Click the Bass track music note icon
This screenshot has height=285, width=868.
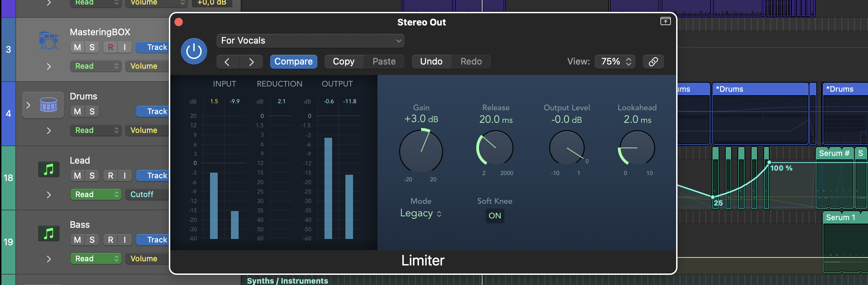(x=48, y=234)
